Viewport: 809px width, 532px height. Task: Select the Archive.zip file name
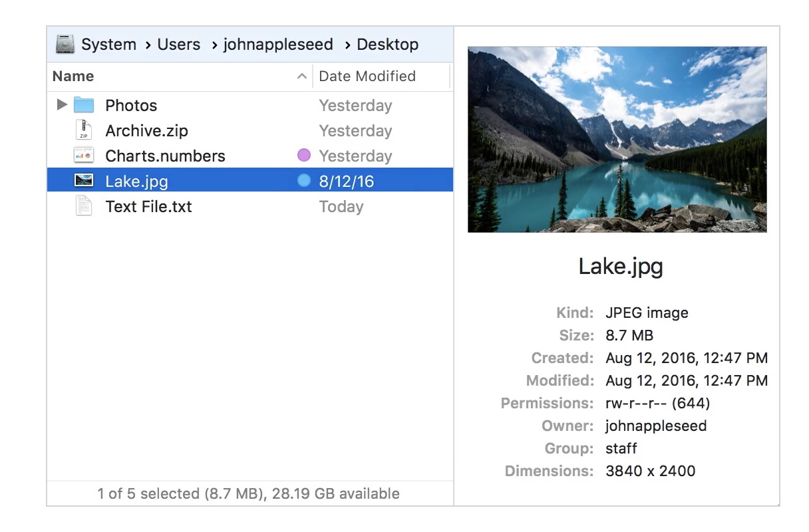pyautogui.click(x=146, y=131)
